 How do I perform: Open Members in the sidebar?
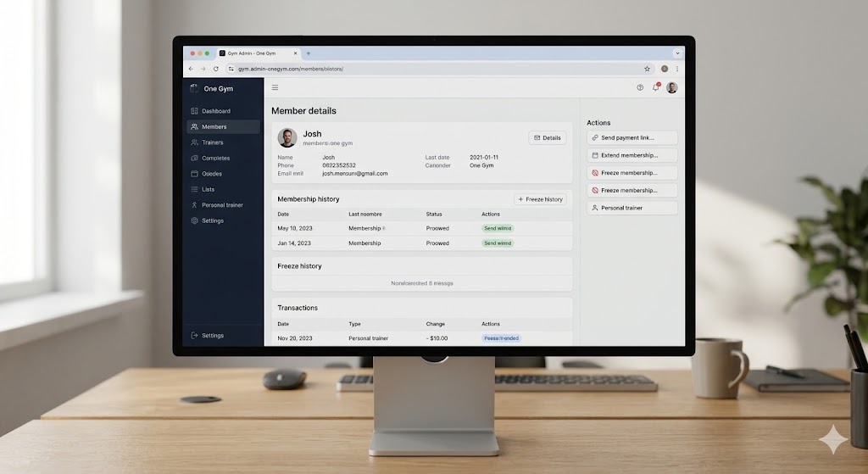(x=223, y=126)
